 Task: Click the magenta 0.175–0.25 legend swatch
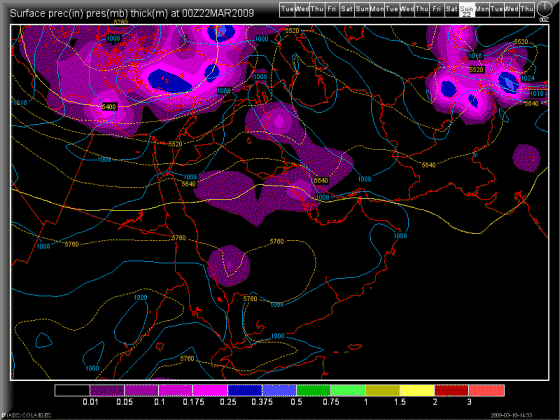210,390
